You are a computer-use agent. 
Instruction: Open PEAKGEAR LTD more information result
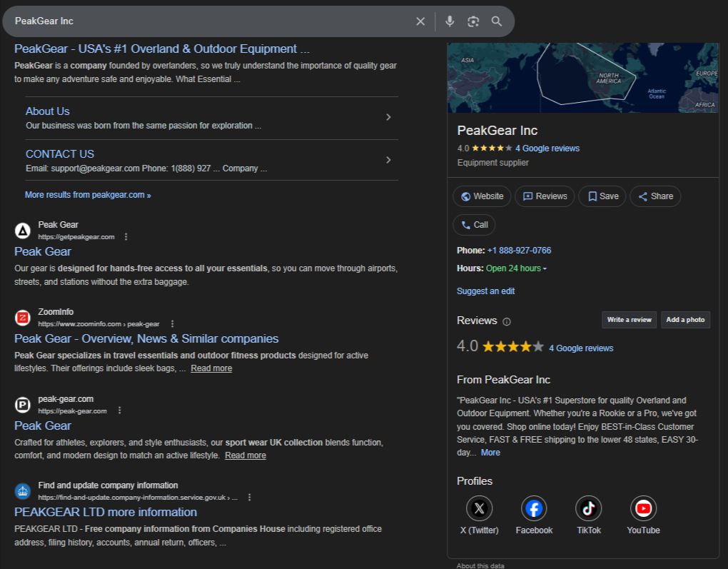pyautogui.click(x=106, y=513)
